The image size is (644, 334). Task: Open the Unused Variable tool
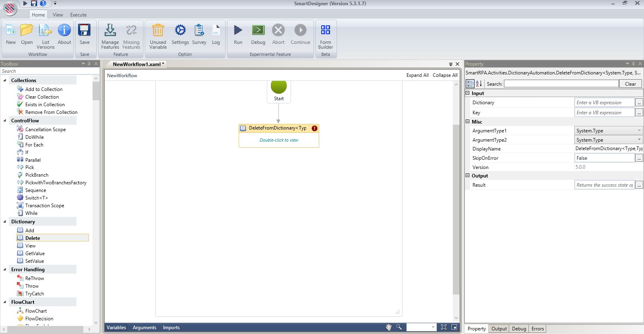click(x=158, y=31)
